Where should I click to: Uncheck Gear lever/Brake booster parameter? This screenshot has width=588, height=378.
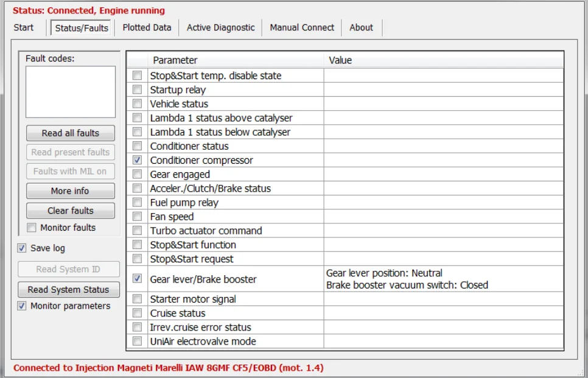(x=137, y=279)
